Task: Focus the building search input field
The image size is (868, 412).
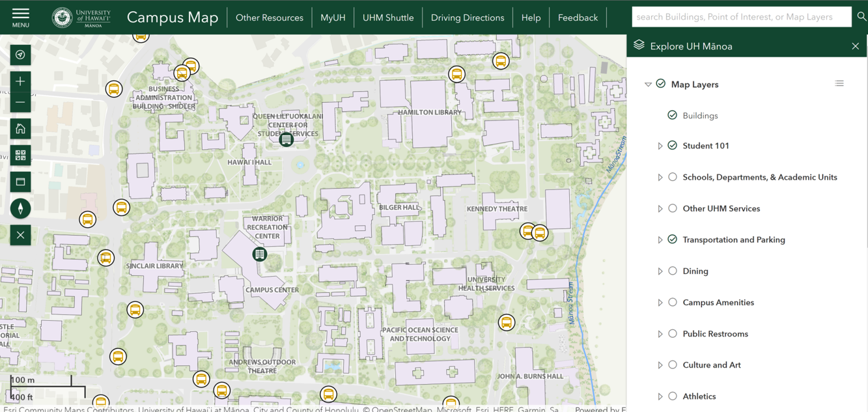Action: point(741,17)
